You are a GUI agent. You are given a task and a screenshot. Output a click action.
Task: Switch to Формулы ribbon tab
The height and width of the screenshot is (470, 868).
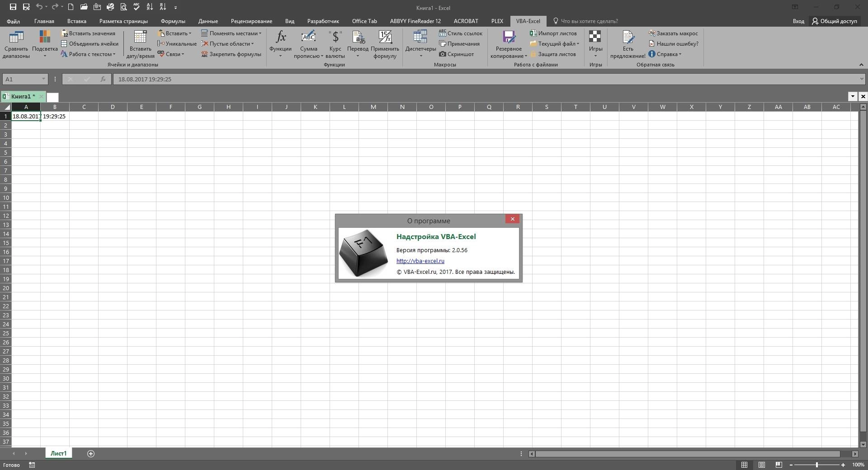[x=173, y=21]
